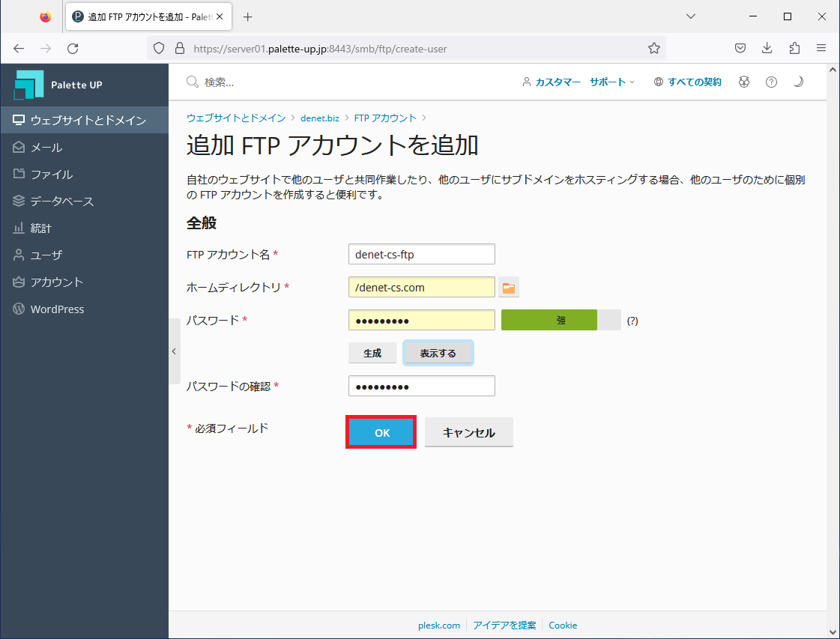This screenshot has width=840, height=639.
Task: Click パスワードの確認 input field
Action: click(422, 387)
